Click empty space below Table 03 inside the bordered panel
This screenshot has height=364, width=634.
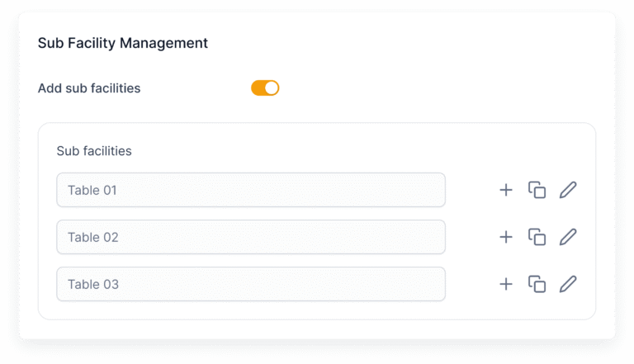tap(317, 310)
